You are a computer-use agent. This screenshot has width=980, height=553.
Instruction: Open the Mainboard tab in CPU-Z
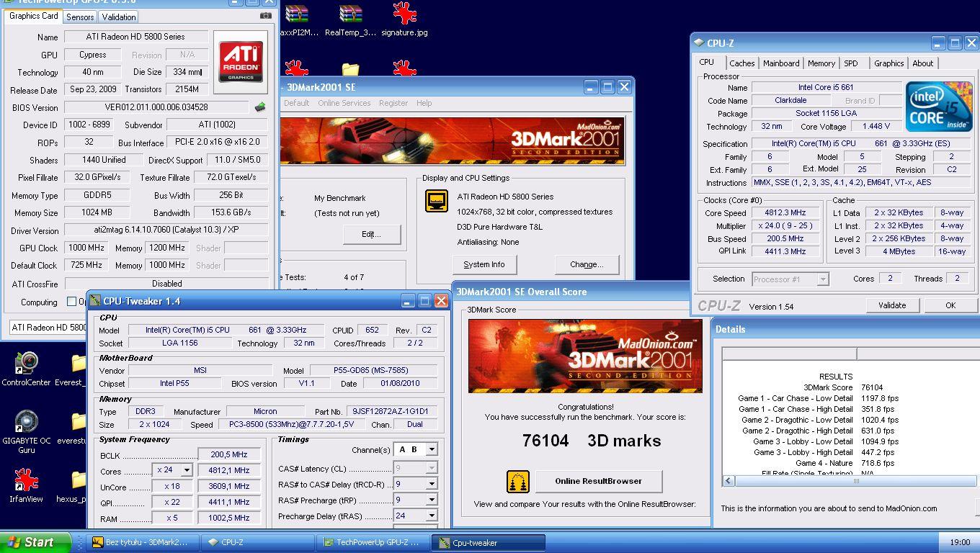point(781,63)
